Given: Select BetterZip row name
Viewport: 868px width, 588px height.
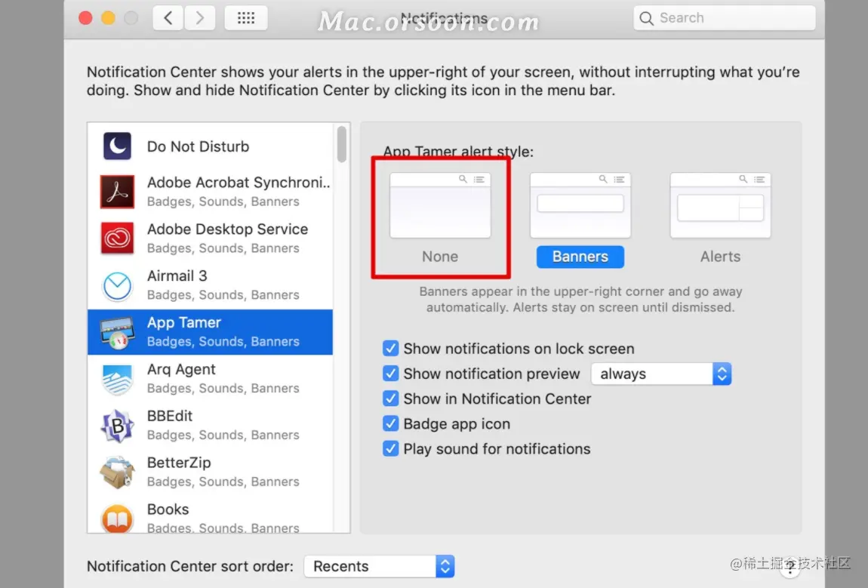Looking at the screenshot, I should (179, 462).
